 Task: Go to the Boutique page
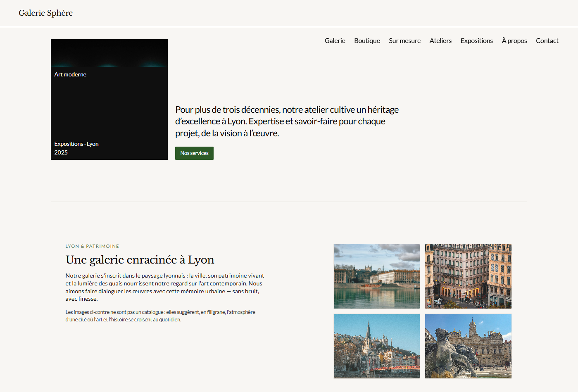(367, 40)
